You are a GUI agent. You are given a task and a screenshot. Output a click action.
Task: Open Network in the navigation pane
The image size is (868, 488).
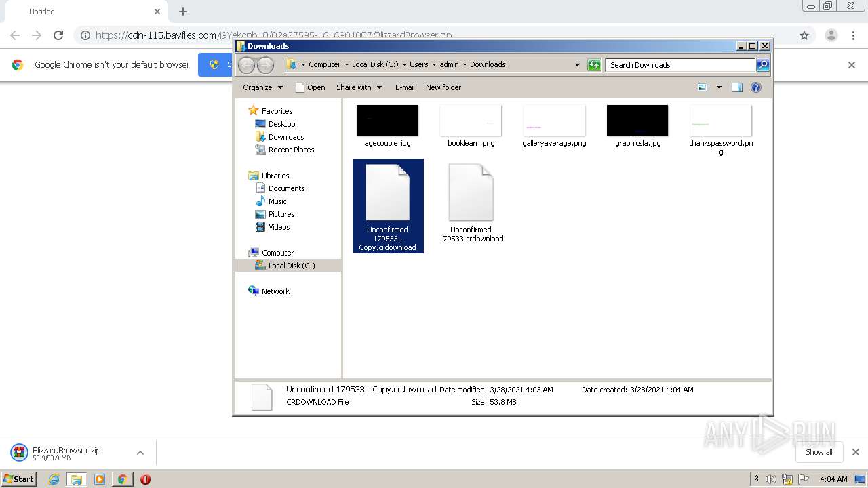(275, 291)
